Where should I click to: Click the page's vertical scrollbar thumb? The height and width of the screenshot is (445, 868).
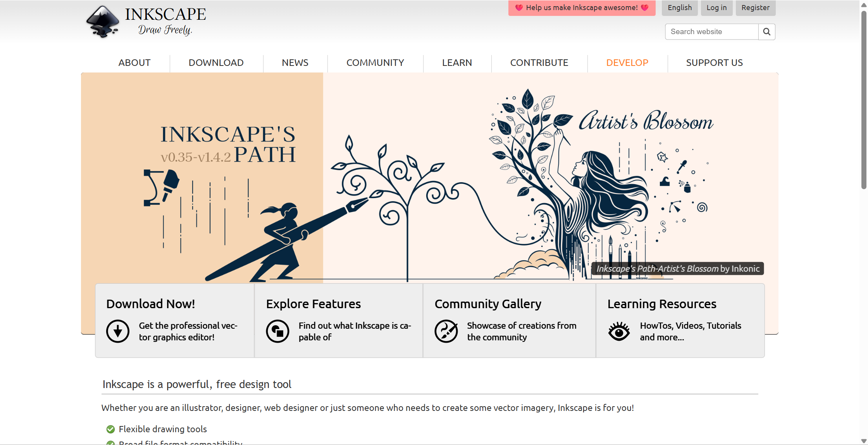tap(864, 101)
